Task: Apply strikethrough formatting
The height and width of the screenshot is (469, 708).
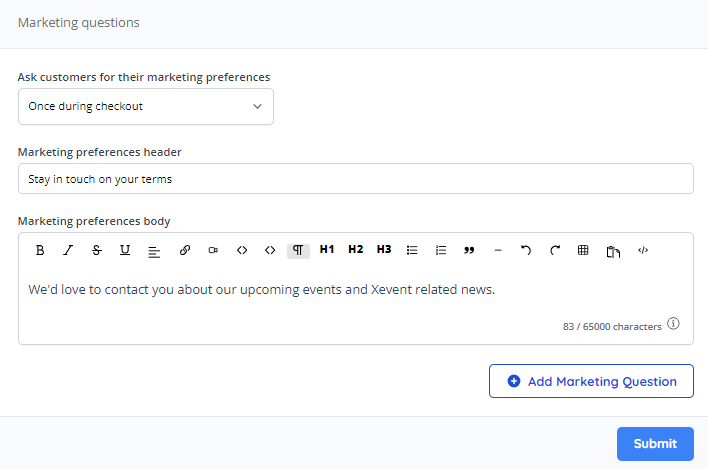Action: (96, 250)
